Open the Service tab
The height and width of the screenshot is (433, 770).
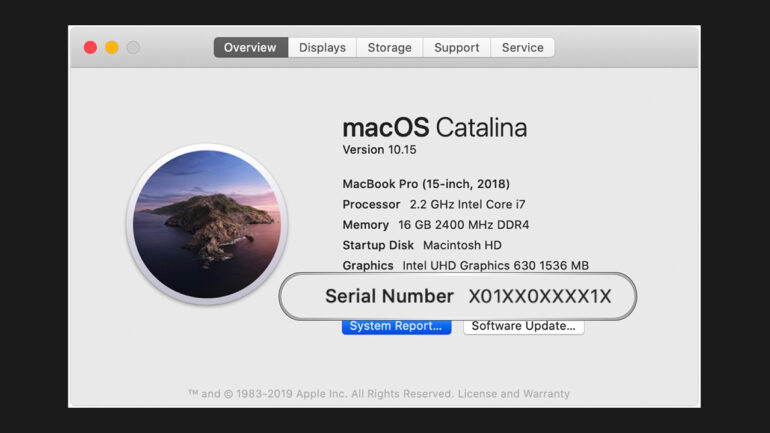[522, 48]
